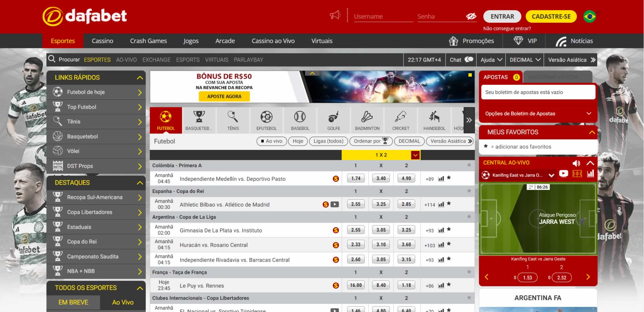The image size is (644, 312).
Task: Click the ENTRAR login button
Action: 502,16
